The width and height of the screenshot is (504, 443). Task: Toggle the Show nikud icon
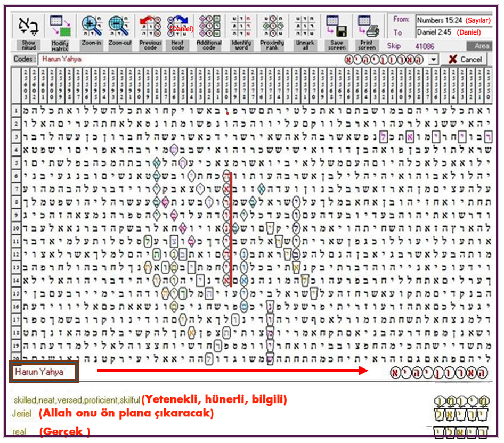[28, 32]
